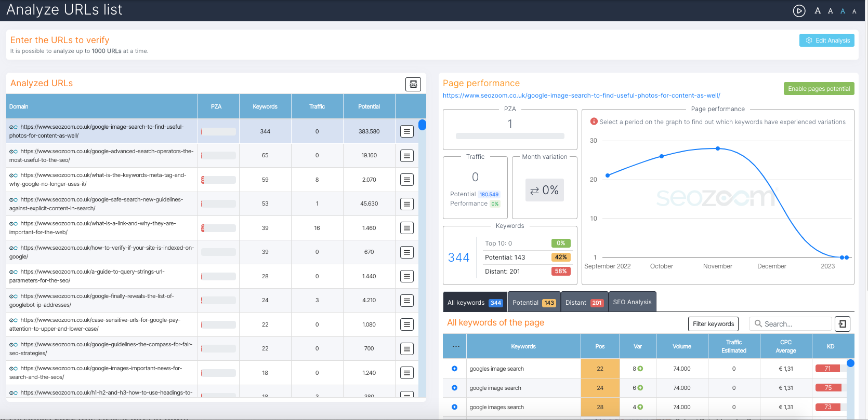
Task: Open menu for google-images-important-news row
Action: (x=407, y=373)
